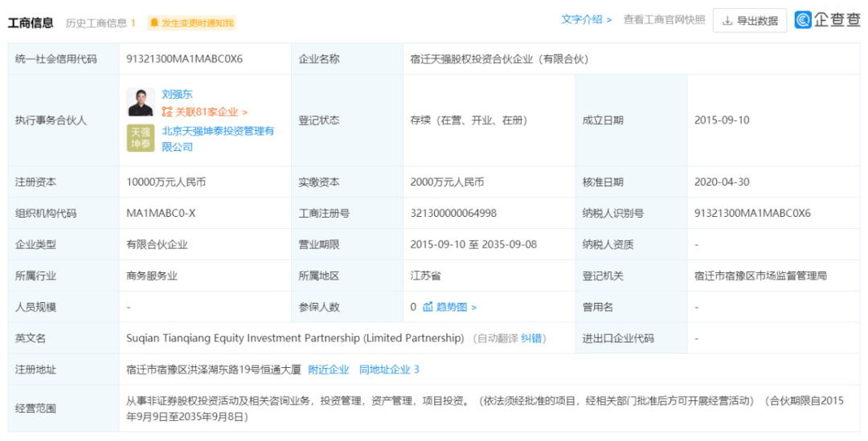Click the download icon in 导出数据
This screenshot has width=868, height=441.
pos(727,21)
